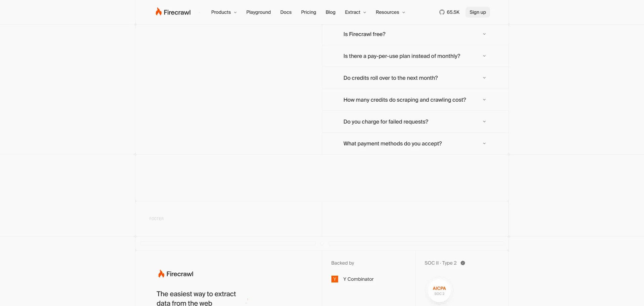This screenshot has height=306, width=644.
Task: Click chevron beside scraping and crawling cost question
Action: point(484,100)
